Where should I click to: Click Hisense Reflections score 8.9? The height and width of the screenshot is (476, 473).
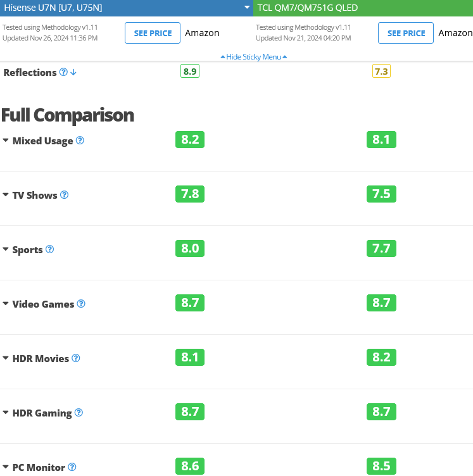190,72
